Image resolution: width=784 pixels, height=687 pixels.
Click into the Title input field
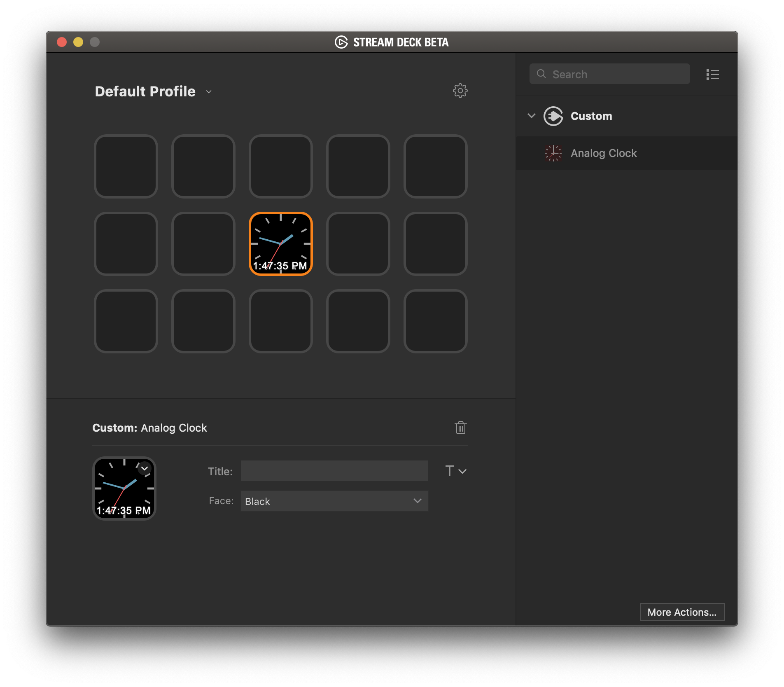click(x=334, y=471)
